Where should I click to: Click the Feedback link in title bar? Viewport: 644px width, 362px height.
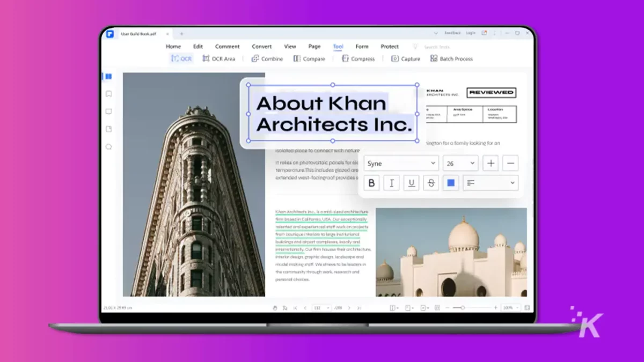coord(452,33)
